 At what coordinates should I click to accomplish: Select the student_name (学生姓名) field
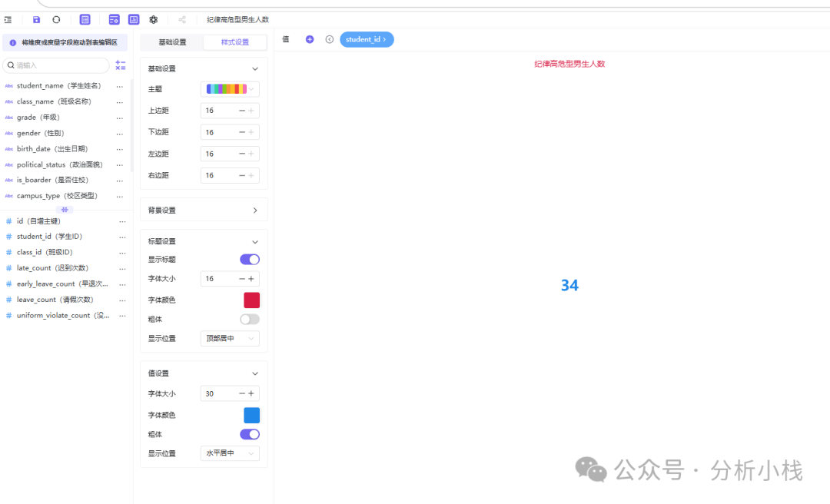[58, 86]
